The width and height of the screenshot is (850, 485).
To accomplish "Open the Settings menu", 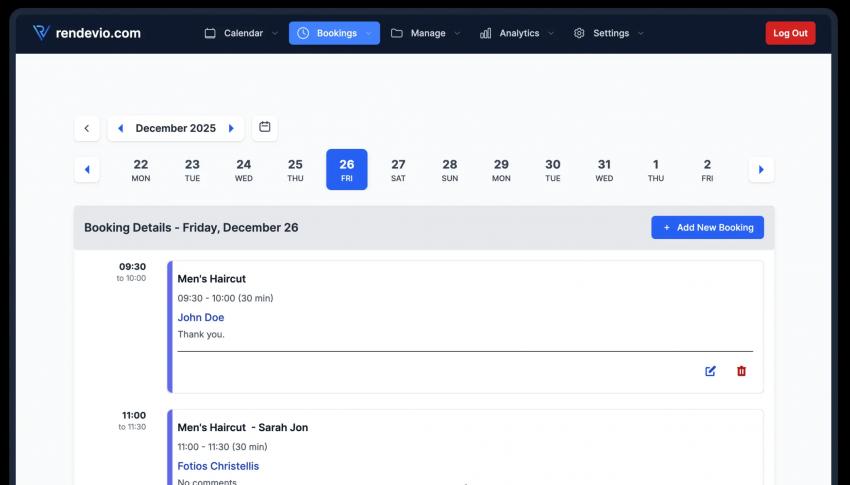I will point(609,33).
